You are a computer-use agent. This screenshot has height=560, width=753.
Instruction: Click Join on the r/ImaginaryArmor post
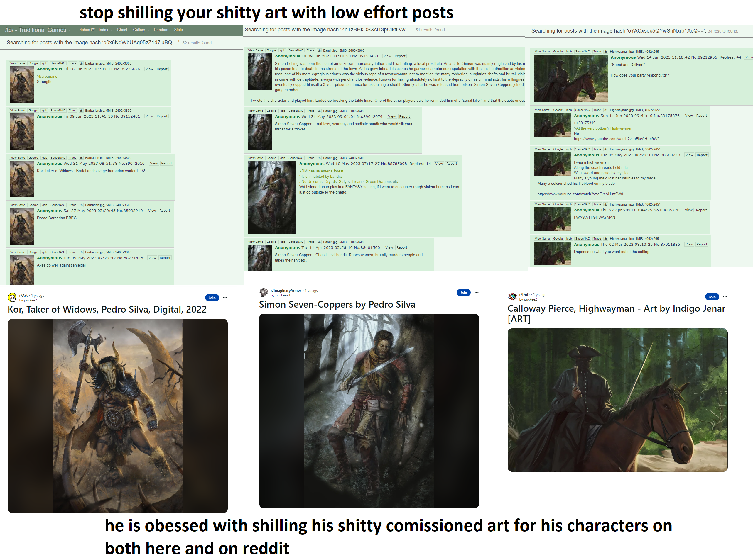(463, 293)
